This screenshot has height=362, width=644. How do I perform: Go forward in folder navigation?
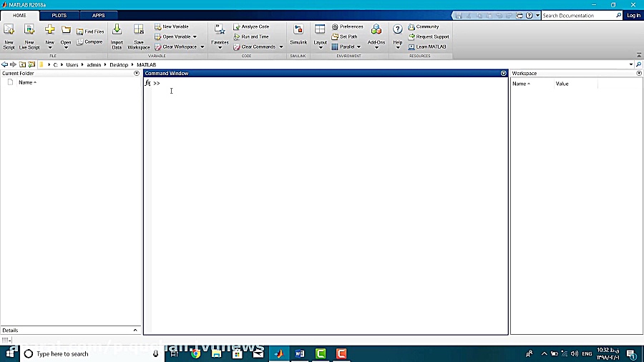pyautogui.click(x=13, y=64)
